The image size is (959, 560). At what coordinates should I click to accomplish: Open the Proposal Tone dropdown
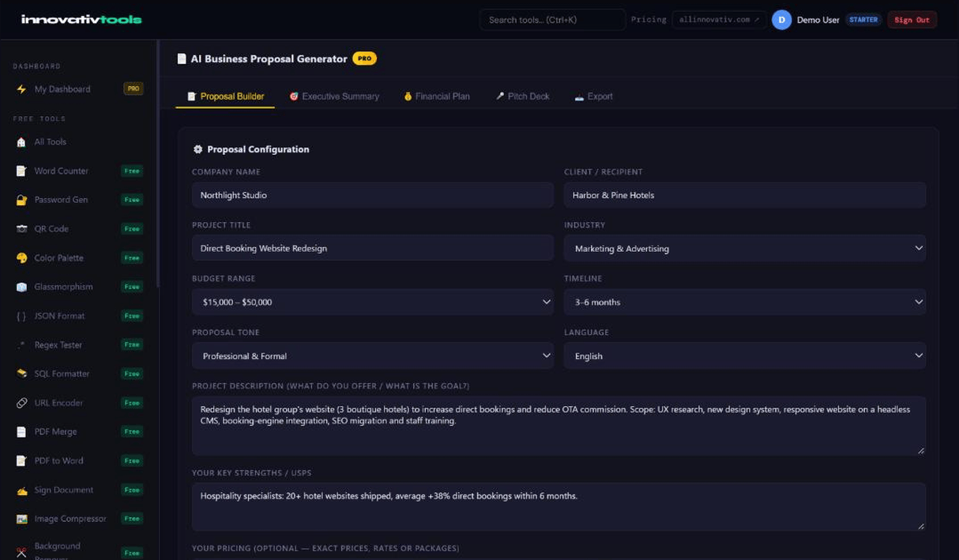373,355
